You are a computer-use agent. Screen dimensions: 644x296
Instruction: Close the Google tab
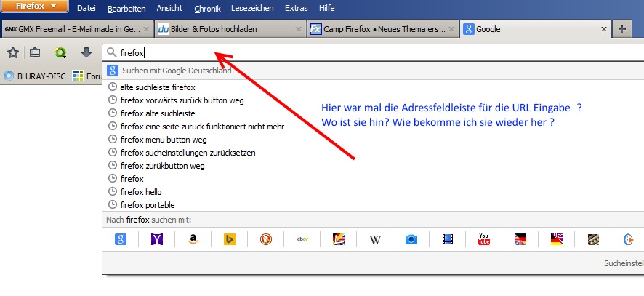[x=604, y=29]
